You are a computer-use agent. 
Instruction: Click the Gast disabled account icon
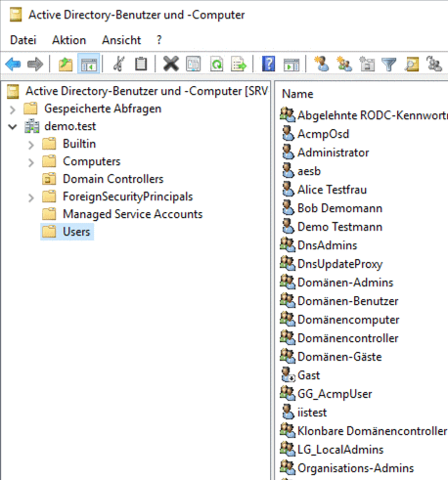click(288, 375)
